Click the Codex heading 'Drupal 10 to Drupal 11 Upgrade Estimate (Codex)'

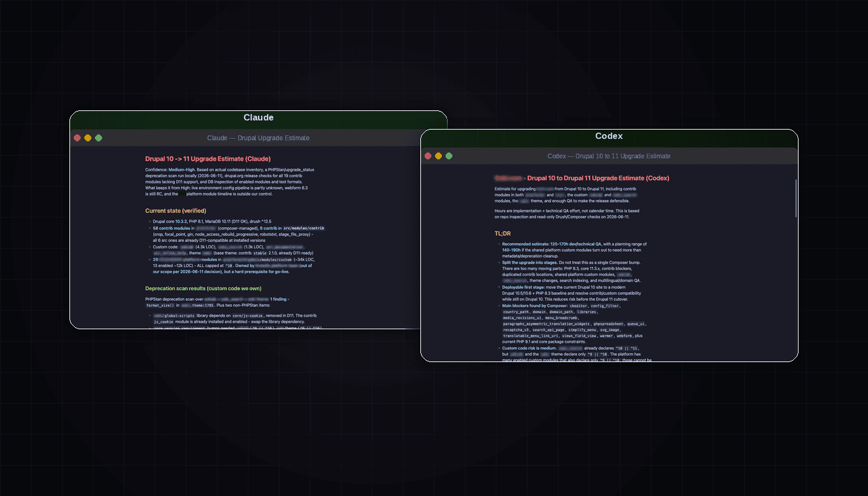(x=598, y=178)
